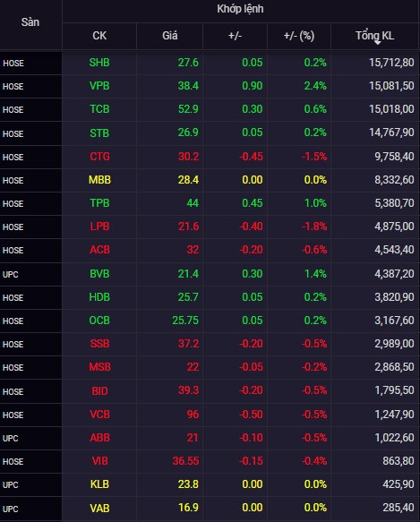The image size is (420, 522).
Task: Click VAB price cell 16.9
Action: pos(188,508)
